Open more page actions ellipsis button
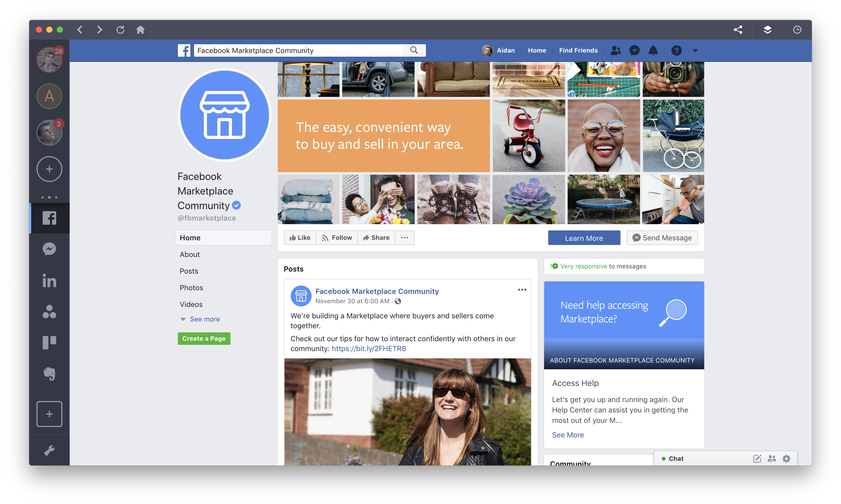This screenshot has width=841, height=504. (x=404, y=238)
